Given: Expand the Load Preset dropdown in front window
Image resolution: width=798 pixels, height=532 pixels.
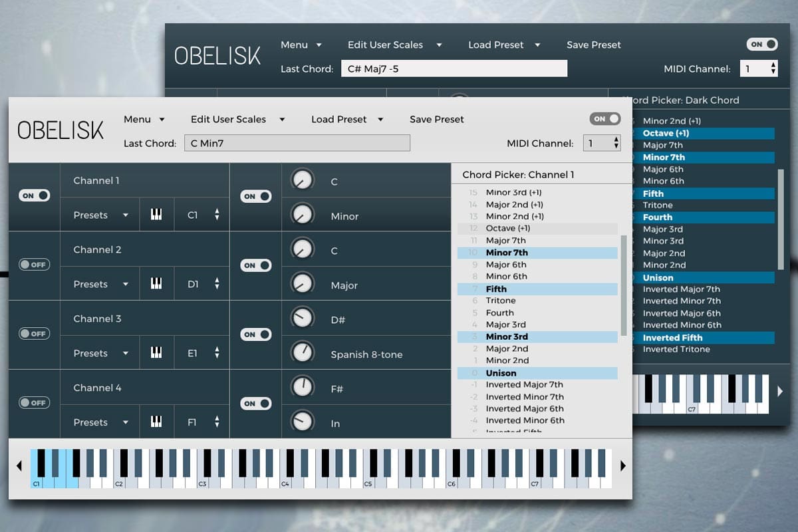Looking at the screenshot, I should (x=347, y=119).
